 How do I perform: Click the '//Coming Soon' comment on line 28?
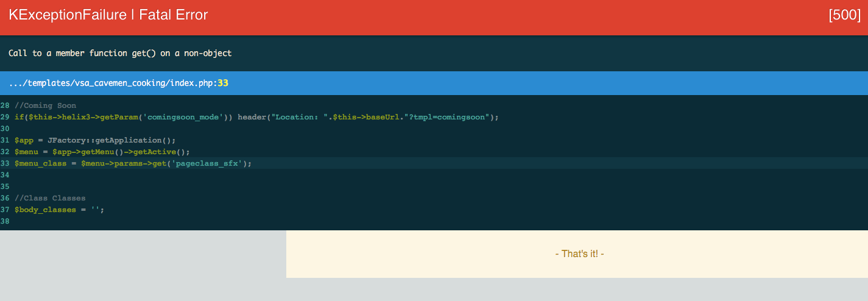tap(45, 105)
